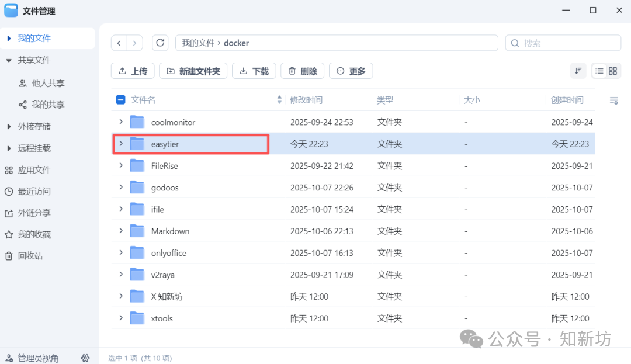Click the column filter icon above the file list

coord(613,100)
